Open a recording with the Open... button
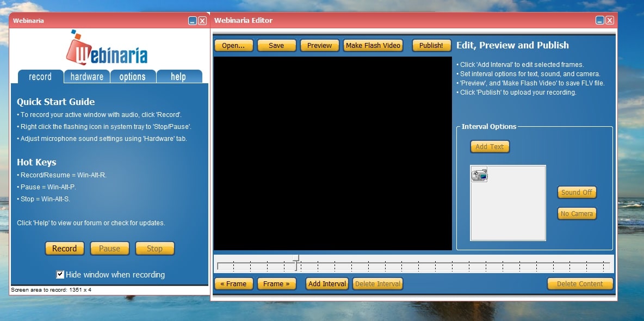 point(233,46)
